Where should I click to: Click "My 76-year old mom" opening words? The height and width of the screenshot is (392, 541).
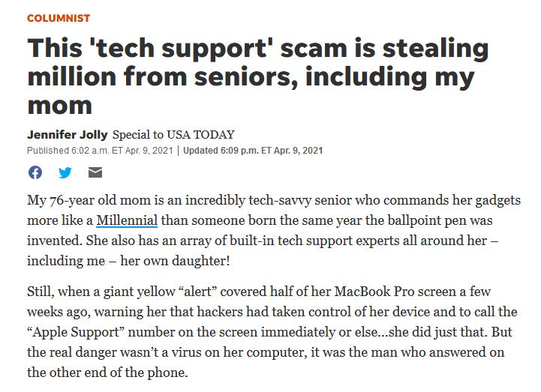click(89, 200)
